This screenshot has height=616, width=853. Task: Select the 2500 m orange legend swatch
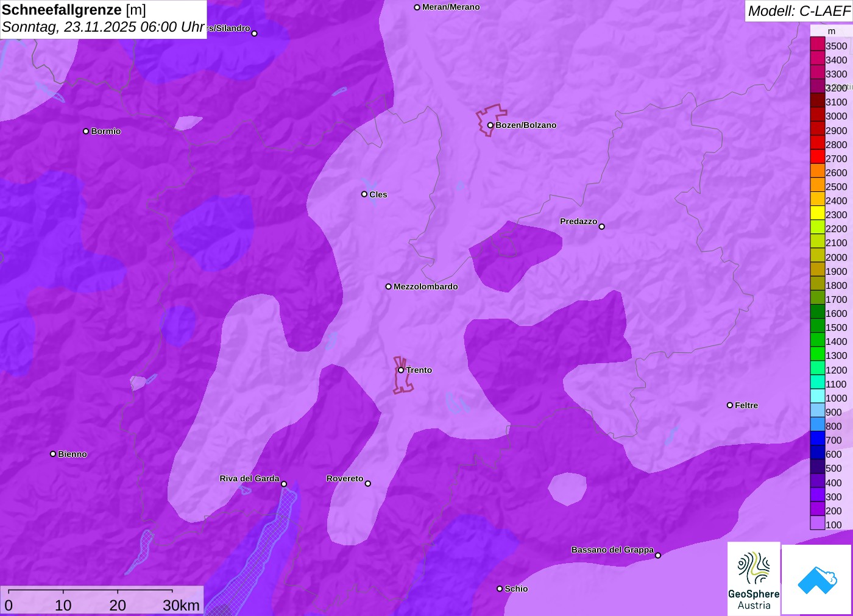(x=817, y=185)
